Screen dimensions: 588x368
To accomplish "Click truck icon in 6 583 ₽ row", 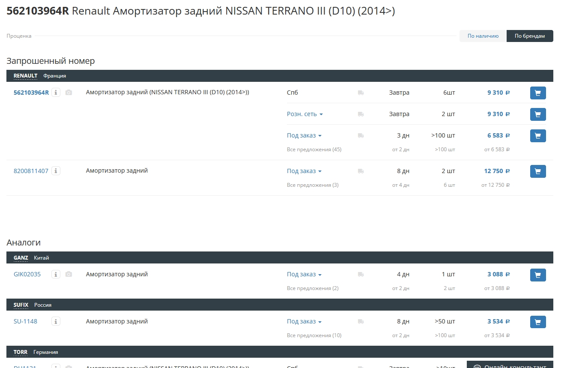I will click(x=361, y=135).
